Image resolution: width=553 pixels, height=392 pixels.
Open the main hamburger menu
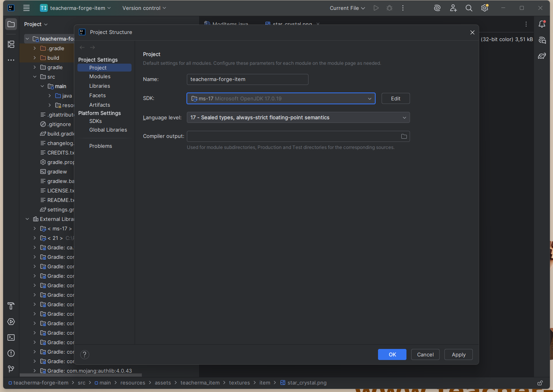coord(26,8)
